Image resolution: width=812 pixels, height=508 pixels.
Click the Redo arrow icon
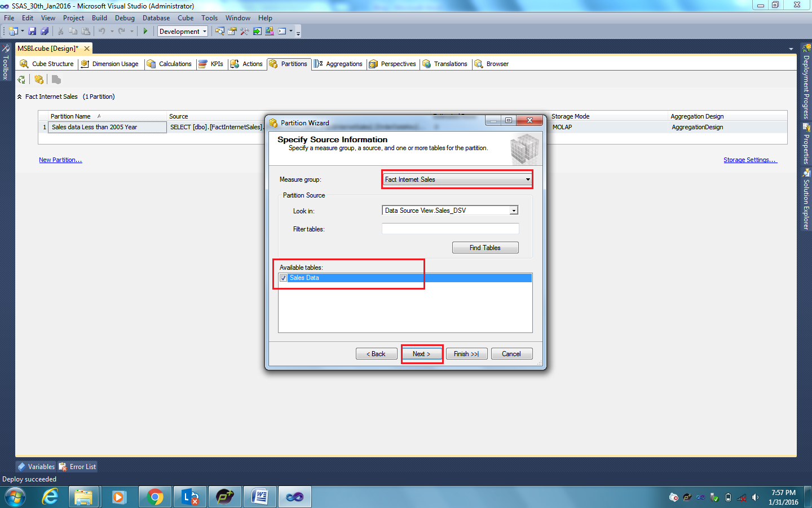click(x=122, y=31)
